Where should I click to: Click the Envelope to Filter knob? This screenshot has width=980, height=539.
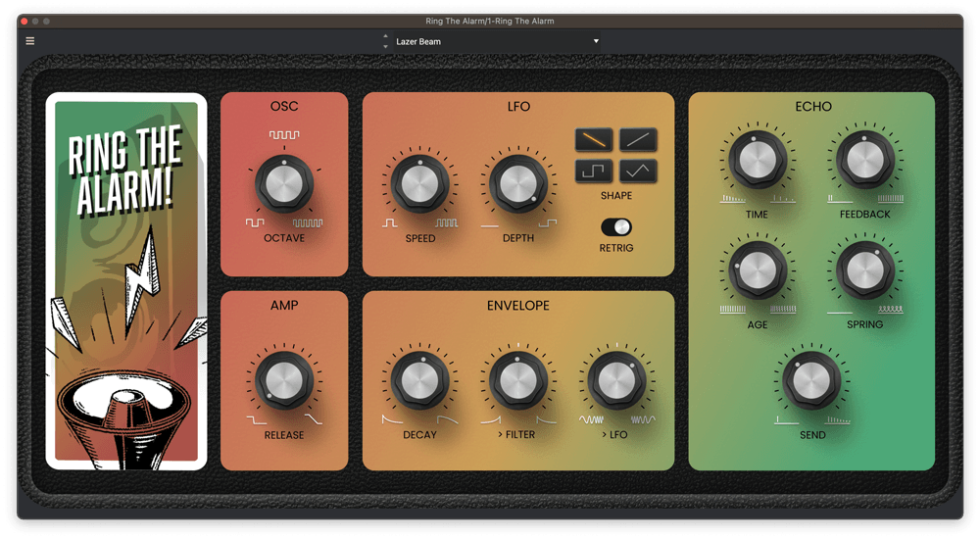point(518,380)
